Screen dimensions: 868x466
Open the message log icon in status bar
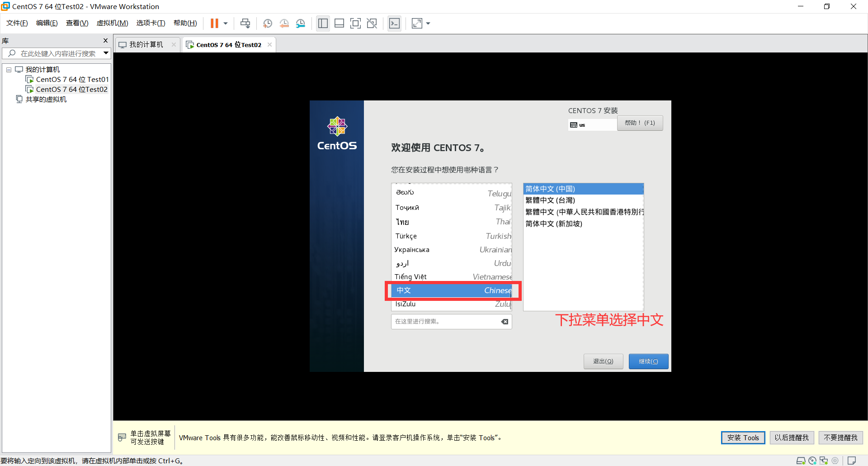click(852, 461)
